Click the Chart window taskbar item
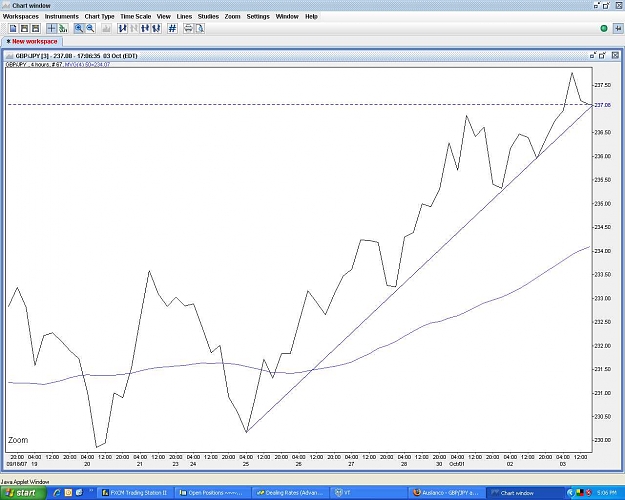The image size is (625, 500). coord(526,493)
